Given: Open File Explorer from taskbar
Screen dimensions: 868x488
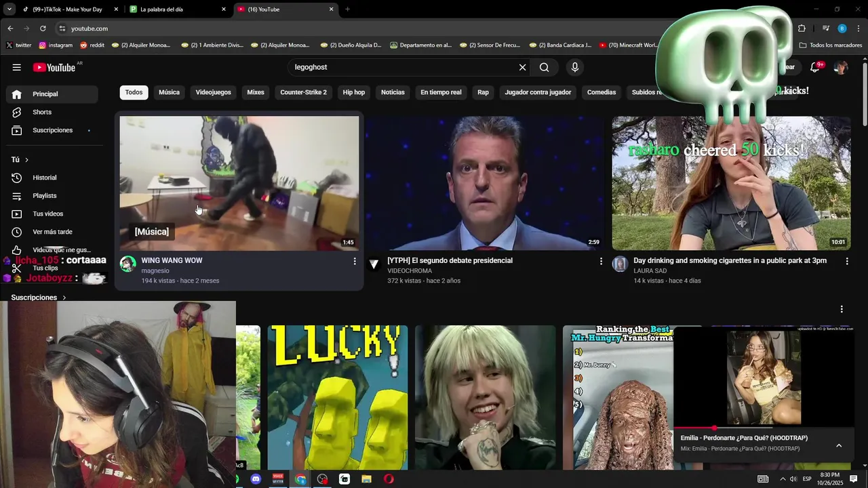Looking at the screenshot, I should 367,479.
